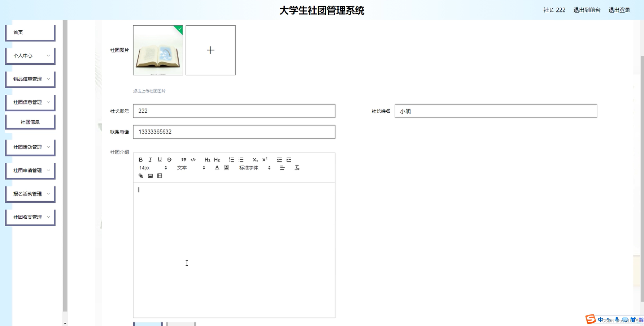The width and height of the screenshot is (644, 326).
Task: Click the 点击上传社团图片 link
Action: [149, 91]
